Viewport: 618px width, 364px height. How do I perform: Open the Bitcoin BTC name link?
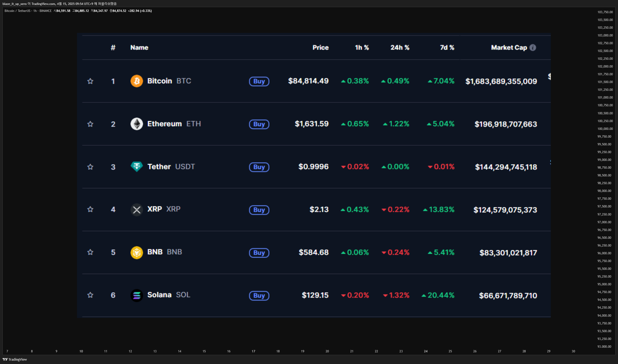click(169, 81)
